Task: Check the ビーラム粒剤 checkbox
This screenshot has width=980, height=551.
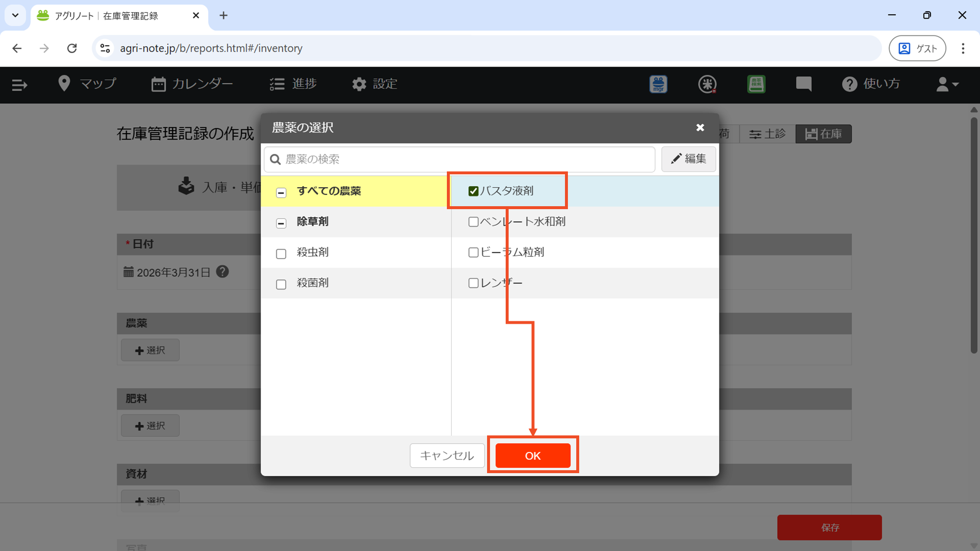Action: 473,252
